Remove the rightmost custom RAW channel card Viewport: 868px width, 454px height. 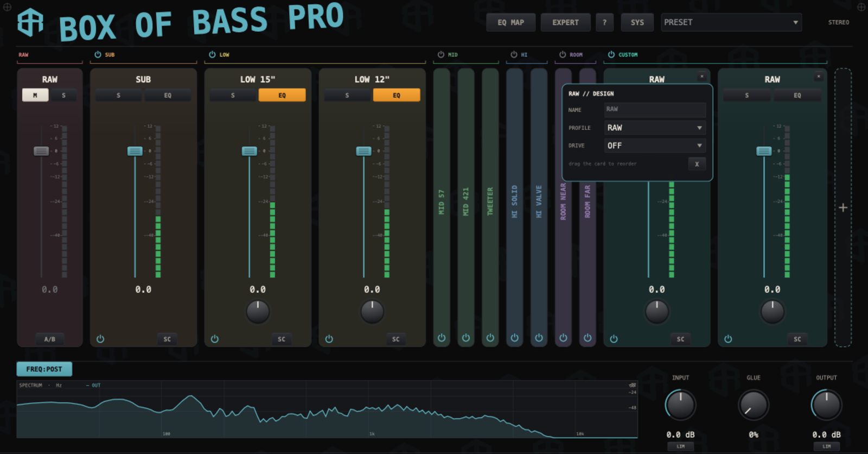[819, 77]
